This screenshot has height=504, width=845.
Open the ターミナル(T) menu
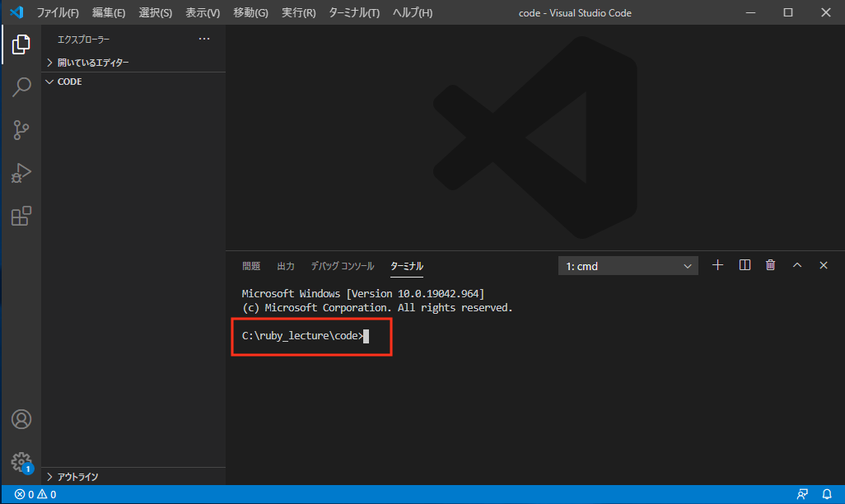pos(354,12)
